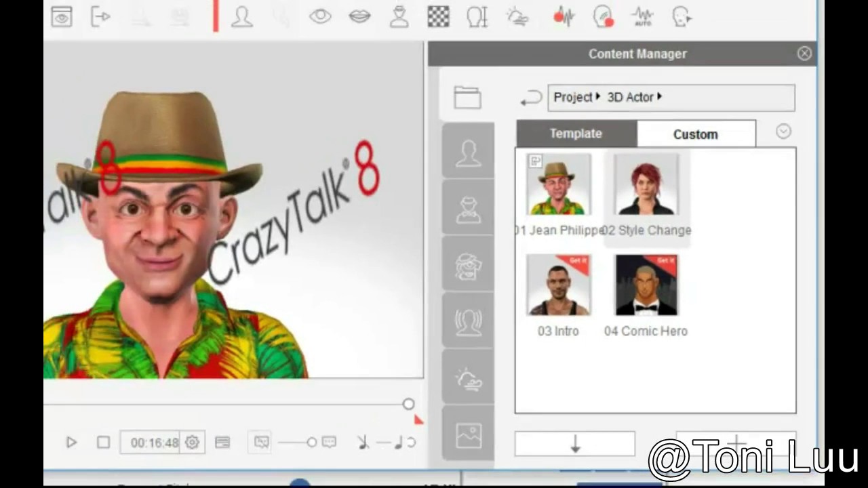Image resolution: width=868 pixels, height=488 pixels.
Task: Play the animation
Action: tap(71, 443)
